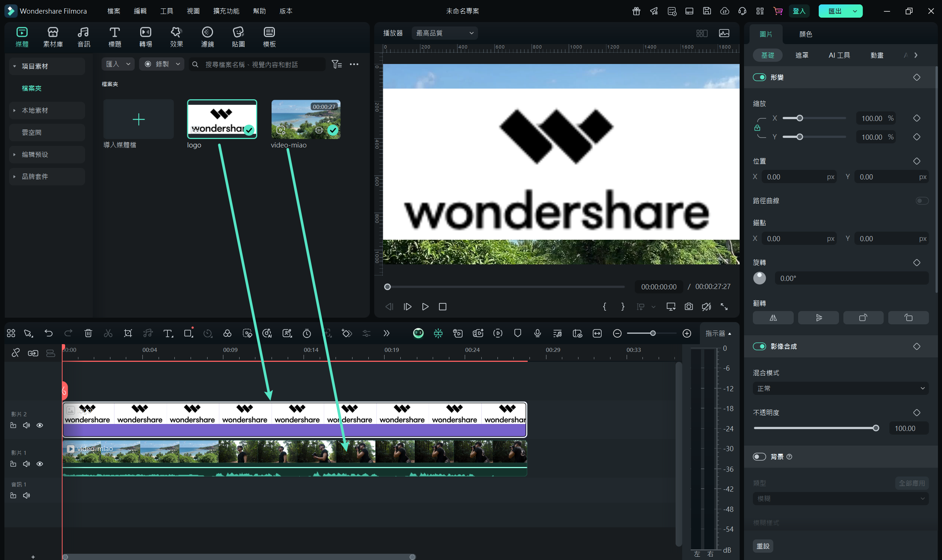Click the 不透明度 opacity slider handle
This screenshot has width=942, height=560.
[x=876, y=428]
